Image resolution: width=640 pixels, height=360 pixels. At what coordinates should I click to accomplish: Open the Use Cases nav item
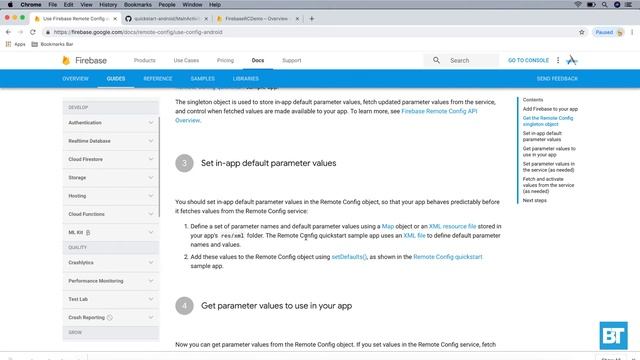click(186, 60)
